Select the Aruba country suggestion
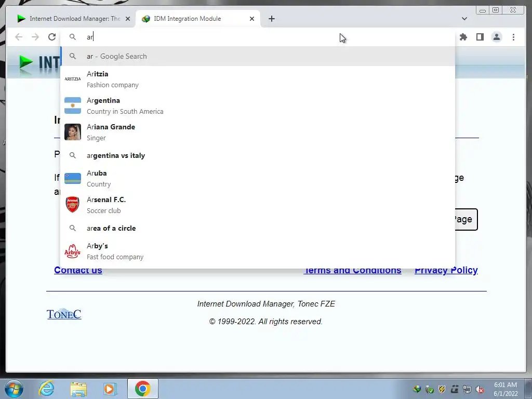Image resolution: width=532 pixels, height=399 pixels. [x=258, y=179]
